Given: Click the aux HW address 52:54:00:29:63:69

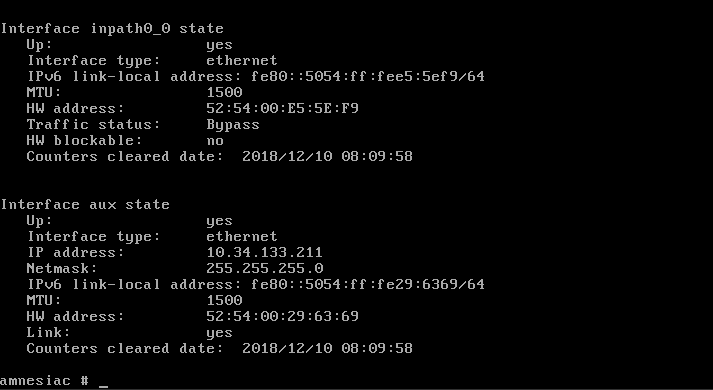Looking at the screenshot, I should coord(282,316).
